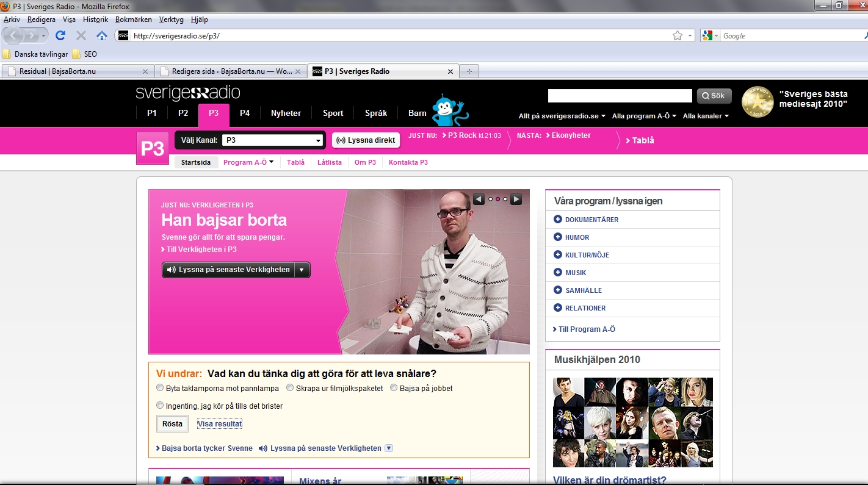Image resolution: width=868 pixels, height=485 pixels.
Task: Open Alla kanaler dropdown
Action: pos(706,116)
